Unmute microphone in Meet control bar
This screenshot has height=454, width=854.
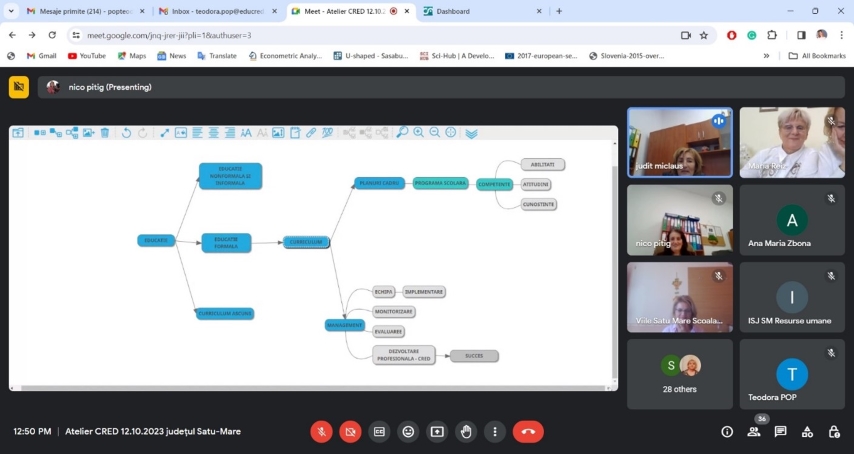[x=321, y=431]
